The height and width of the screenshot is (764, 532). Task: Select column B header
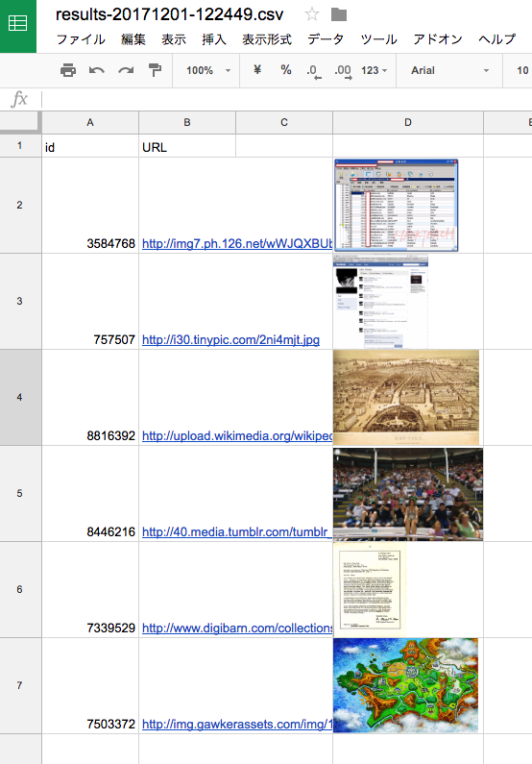(187, 123)
